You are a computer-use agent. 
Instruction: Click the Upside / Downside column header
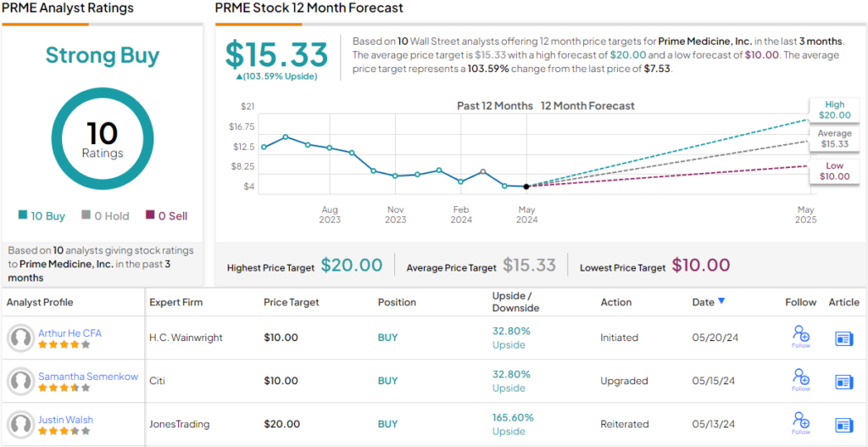(x=516, y=302)
